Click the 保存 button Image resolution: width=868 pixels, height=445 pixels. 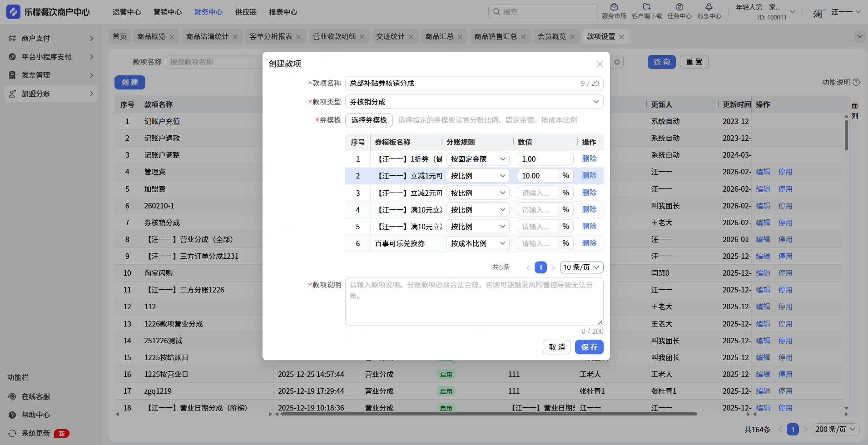click(x=589, y=347)
